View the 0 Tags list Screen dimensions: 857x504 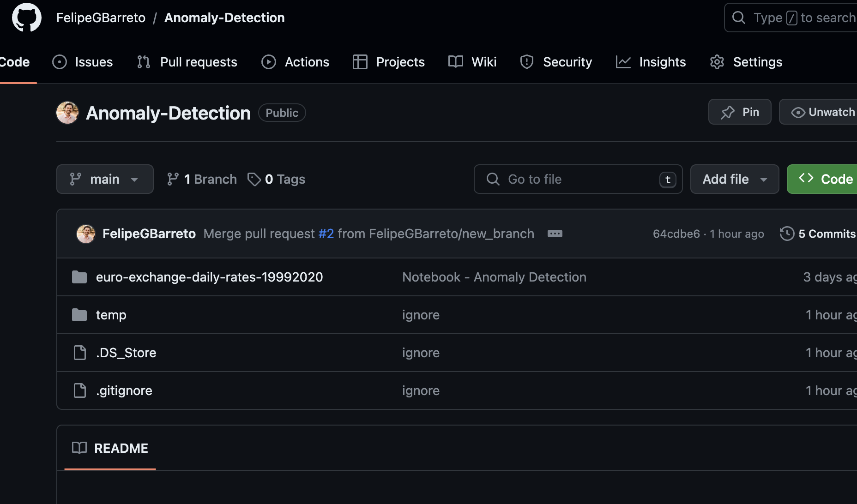[x=276, y=179]
